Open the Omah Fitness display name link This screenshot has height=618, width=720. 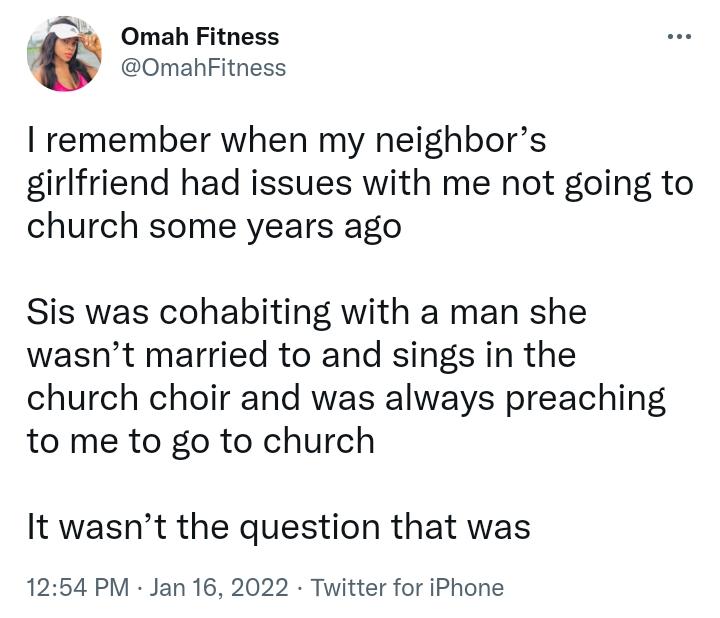click(x=200, y=36)
